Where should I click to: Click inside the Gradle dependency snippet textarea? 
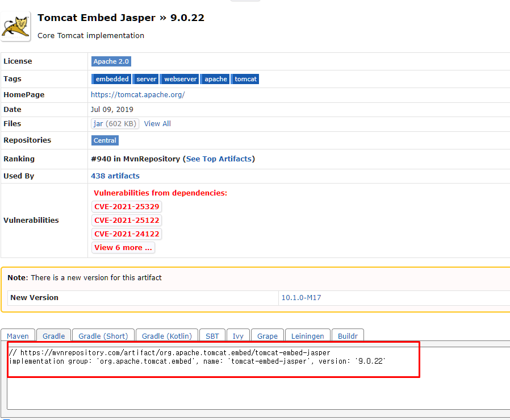258,378
